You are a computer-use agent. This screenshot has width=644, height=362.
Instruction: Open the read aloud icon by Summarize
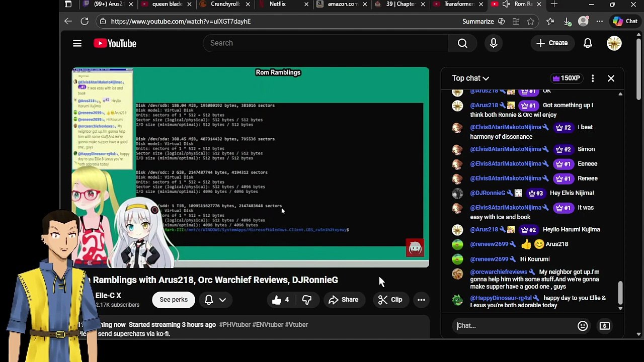501,21
